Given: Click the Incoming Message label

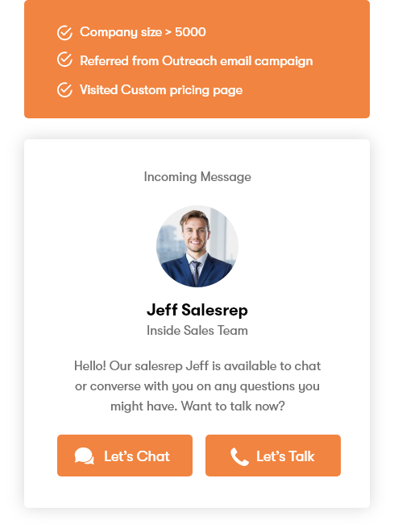Looking at the screenshot, I should [197, 177].
